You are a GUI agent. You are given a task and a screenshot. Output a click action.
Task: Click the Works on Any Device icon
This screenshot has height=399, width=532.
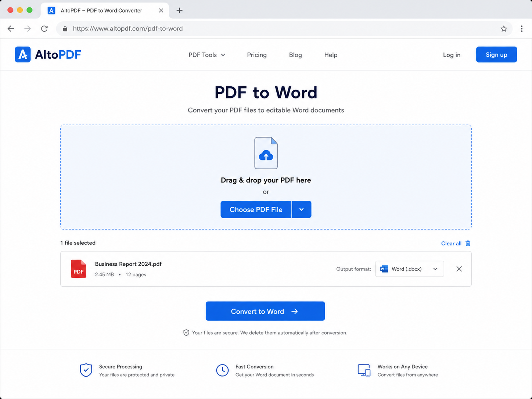click(364, 370)
